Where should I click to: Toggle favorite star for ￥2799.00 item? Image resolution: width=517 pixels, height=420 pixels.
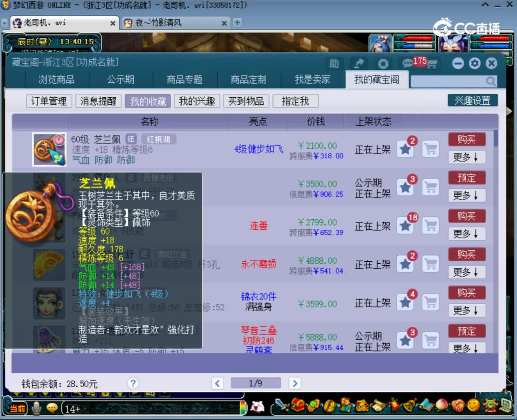click(x=405, y=226)
